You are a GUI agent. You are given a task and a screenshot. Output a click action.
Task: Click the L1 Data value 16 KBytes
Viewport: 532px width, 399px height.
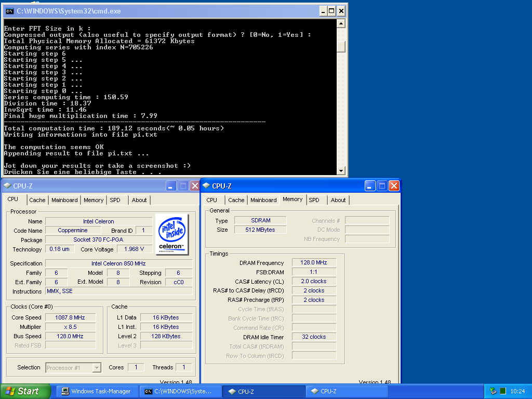tap(166, 317)
